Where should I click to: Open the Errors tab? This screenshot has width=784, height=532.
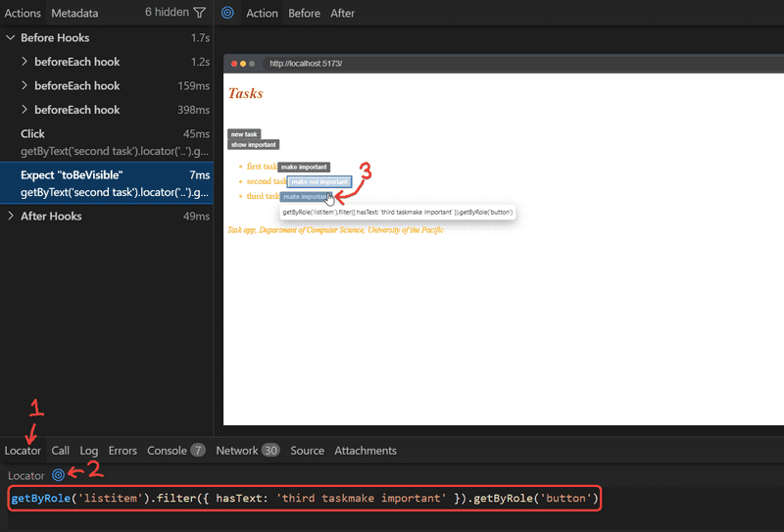[122, 451]
